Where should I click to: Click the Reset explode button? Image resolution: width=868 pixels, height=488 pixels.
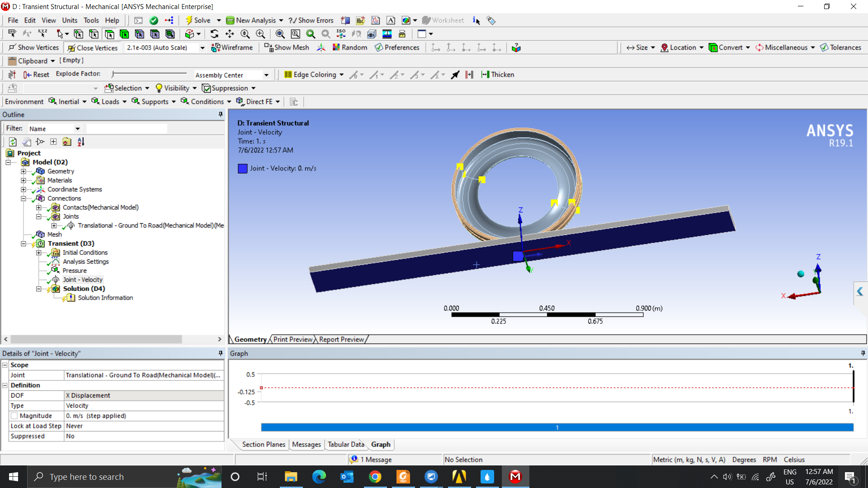pos(36,75)
